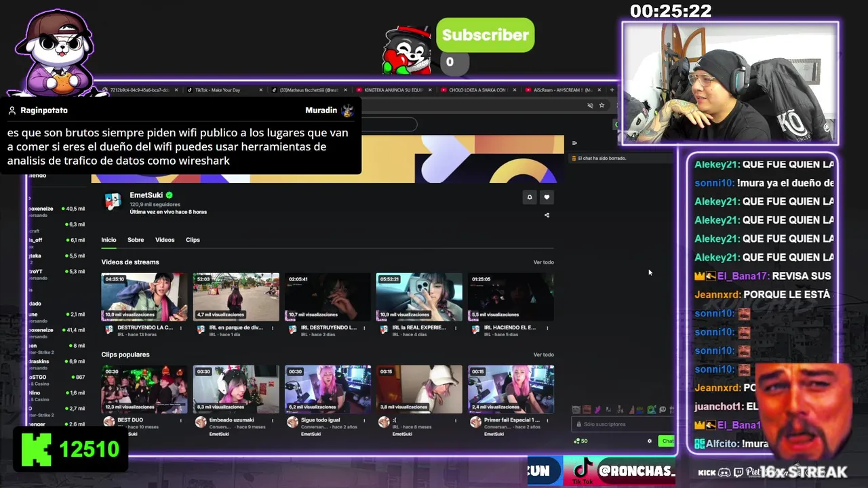This screenshot has width=868, height=488.
Task: Open chat settings gear icon
Action: click(x=649, y=441)
